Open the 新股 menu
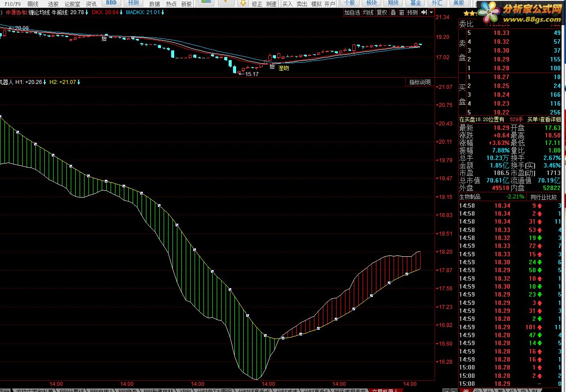 pos(187,4)
